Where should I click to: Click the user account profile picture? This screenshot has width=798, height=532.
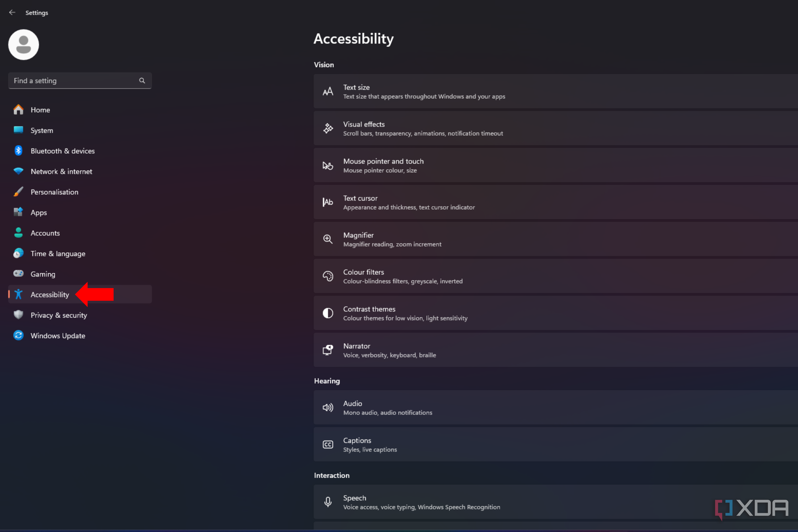[23, 44]
